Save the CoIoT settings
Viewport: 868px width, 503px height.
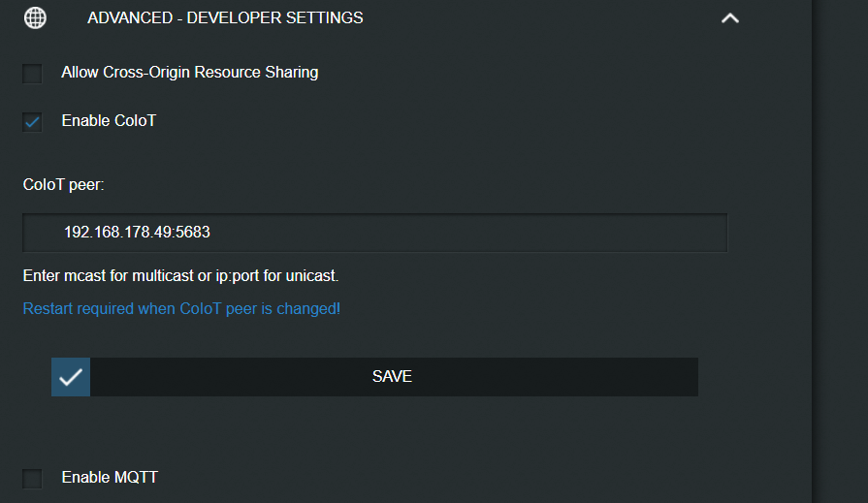[374, 377]
